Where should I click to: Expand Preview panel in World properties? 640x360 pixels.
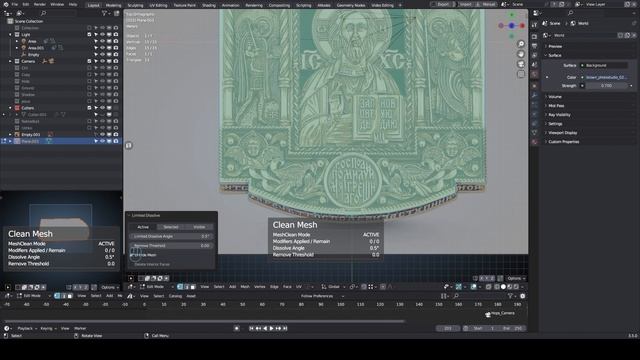point(555,47)
